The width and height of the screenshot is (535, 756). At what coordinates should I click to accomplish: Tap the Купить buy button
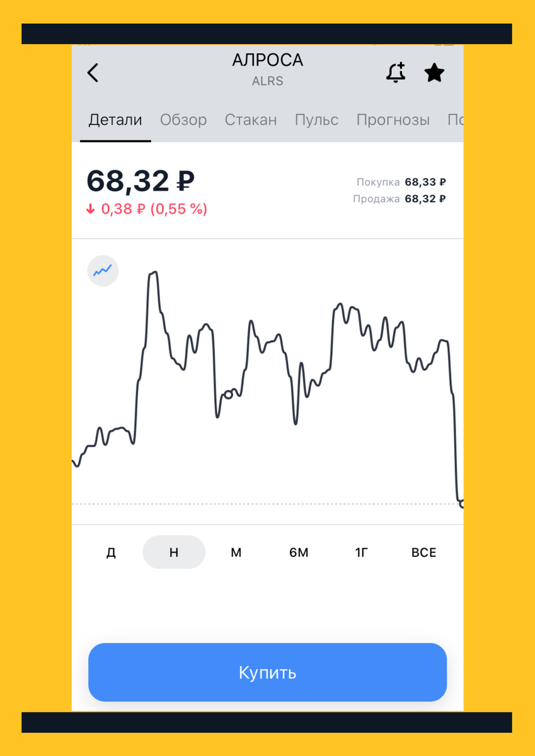[x=267, y=672]
